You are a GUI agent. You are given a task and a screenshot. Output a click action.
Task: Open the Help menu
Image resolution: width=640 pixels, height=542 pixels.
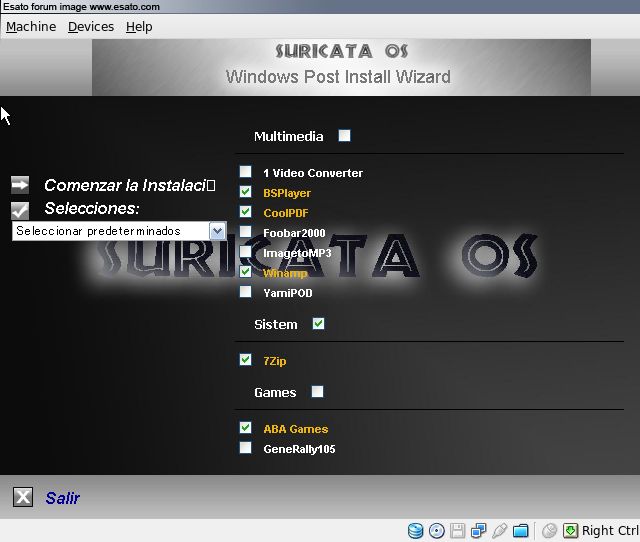click(139, 27)
